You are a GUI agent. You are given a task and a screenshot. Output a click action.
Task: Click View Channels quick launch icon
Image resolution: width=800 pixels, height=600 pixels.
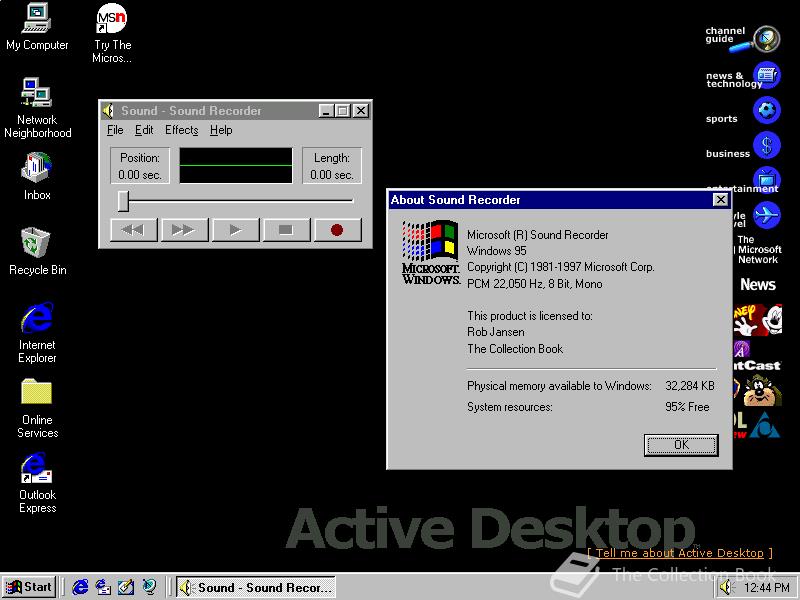(149, 587)
